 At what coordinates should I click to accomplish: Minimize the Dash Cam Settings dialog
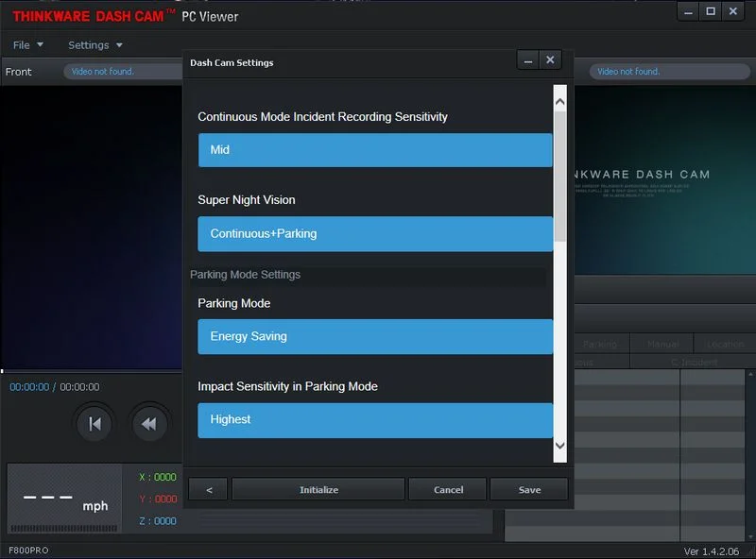click(x=528, y=60)
